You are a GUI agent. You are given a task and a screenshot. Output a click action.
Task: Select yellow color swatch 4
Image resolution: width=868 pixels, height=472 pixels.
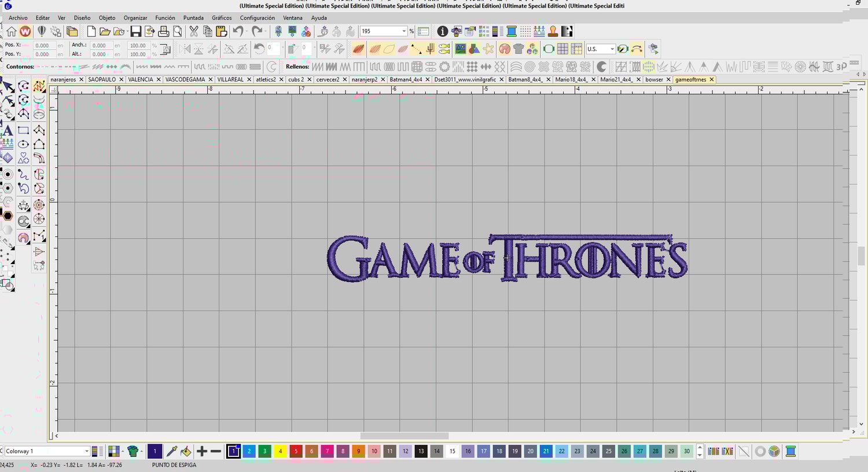pos(280,451)
